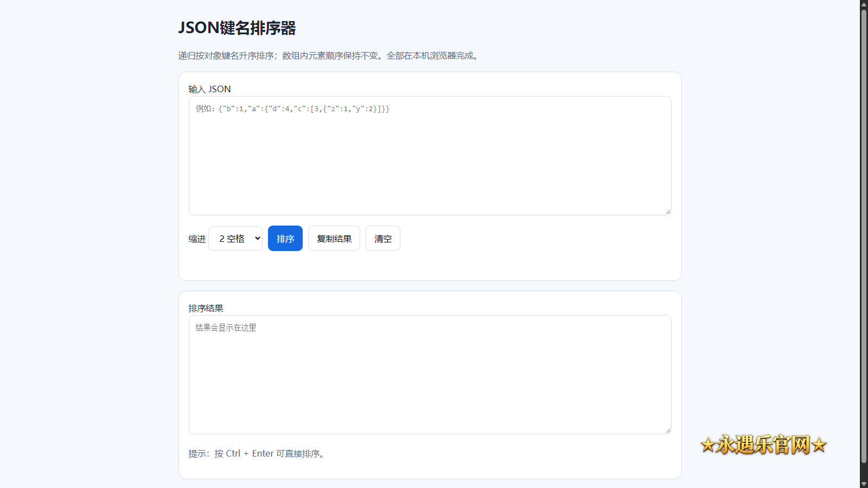
Task: Click the result textarea resize handle
Action: point(668,431)
